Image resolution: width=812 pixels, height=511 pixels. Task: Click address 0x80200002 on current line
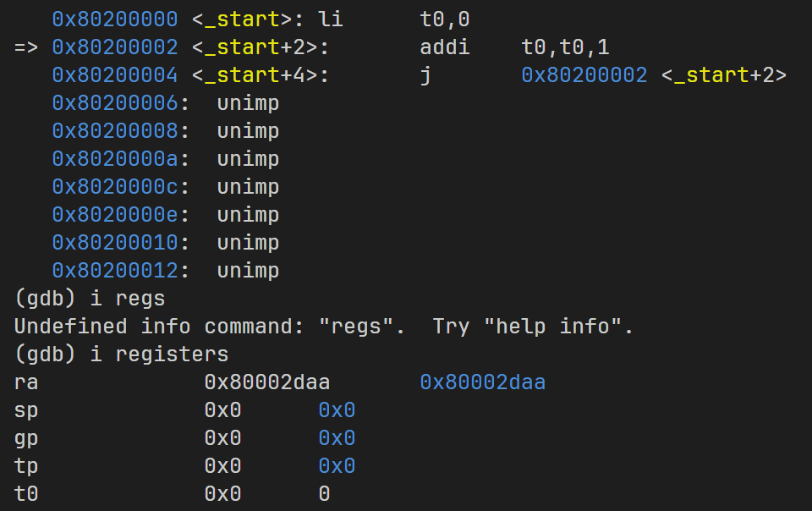click(114, 47)
